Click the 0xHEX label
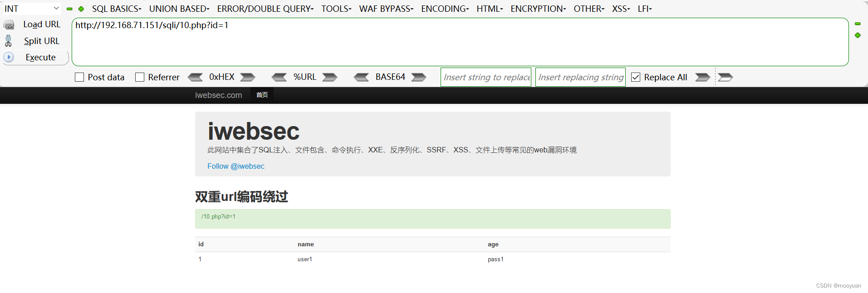This screenshot has height=293, width=868. [x=222, y=77]
